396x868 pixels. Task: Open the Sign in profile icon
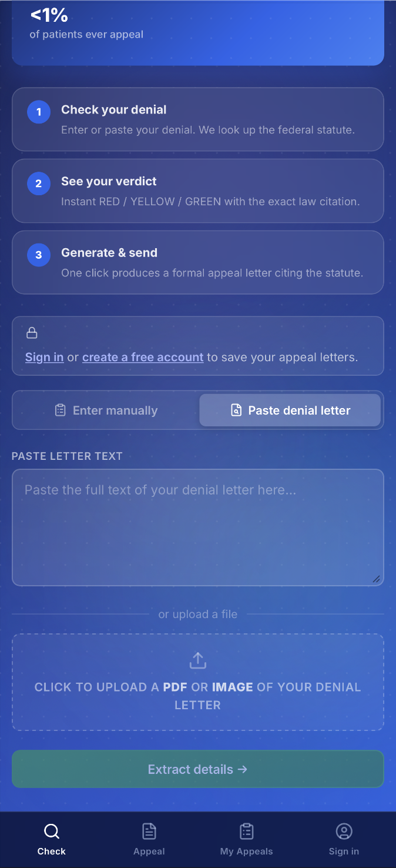coord(344,831)
